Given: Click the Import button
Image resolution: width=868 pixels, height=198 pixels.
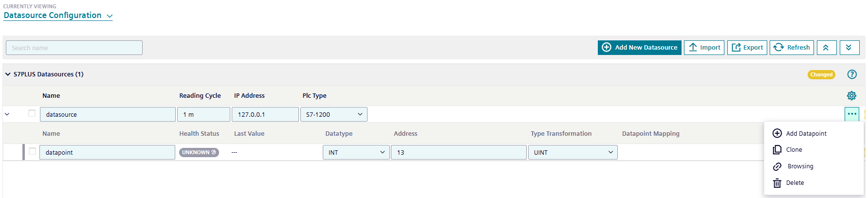Looking at the screenshot, I should [704, 48].
